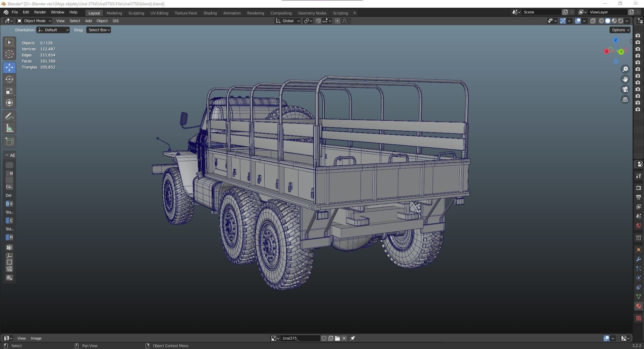The height and width of the screenshot is (349, 644).
Task: Click the Ural375_ image name field
Action: pyautogui.click(x=301, y=338)
